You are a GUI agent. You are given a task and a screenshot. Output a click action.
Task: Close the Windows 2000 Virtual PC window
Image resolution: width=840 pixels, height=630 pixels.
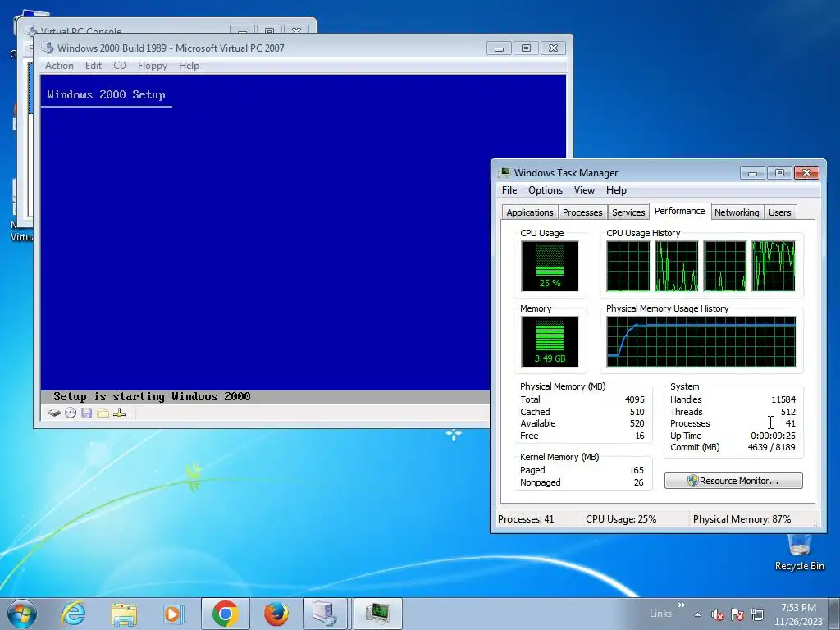click(553, 48)
